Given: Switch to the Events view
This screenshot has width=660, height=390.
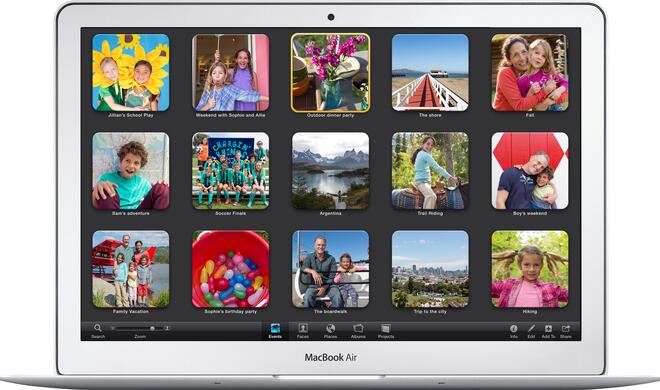Looking at the screenshot, I should [275, 331].
